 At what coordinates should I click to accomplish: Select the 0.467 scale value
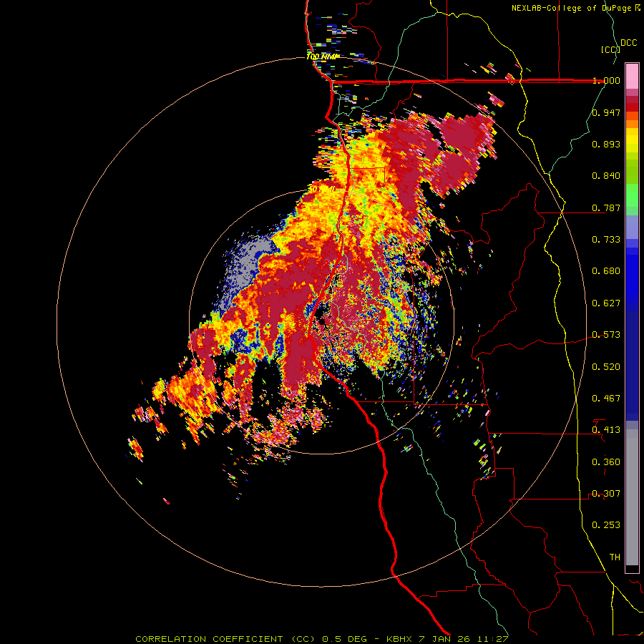point(606,399)
